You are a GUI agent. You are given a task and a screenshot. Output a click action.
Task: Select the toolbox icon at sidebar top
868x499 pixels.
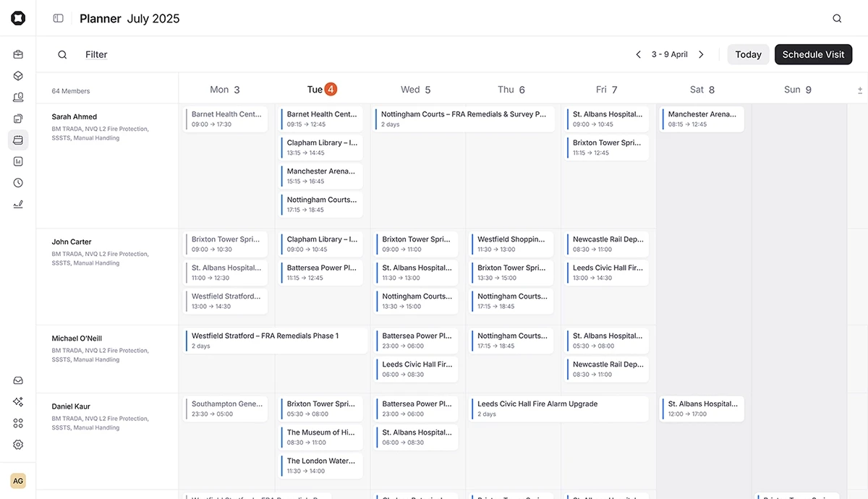17,53
